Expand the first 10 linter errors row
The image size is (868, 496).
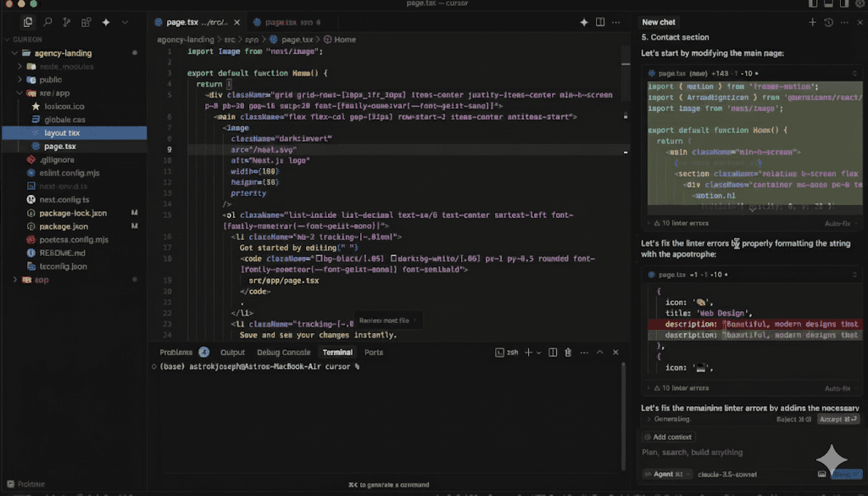tap(680, 223)
